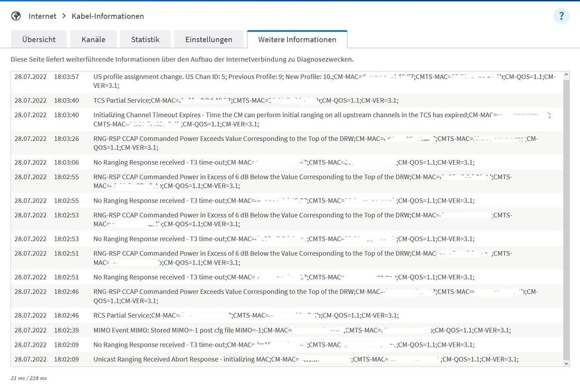The height and width of the screenshot is (392, 580).
Task: Select the RCS Partial Service log entry
Action: point(287,315)
